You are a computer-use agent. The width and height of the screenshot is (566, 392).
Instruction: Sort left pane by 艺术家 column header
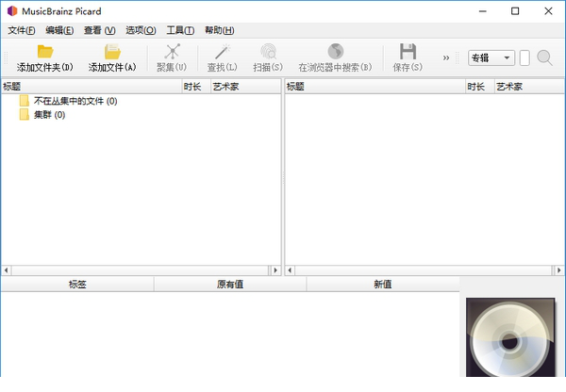coord(226,87)
